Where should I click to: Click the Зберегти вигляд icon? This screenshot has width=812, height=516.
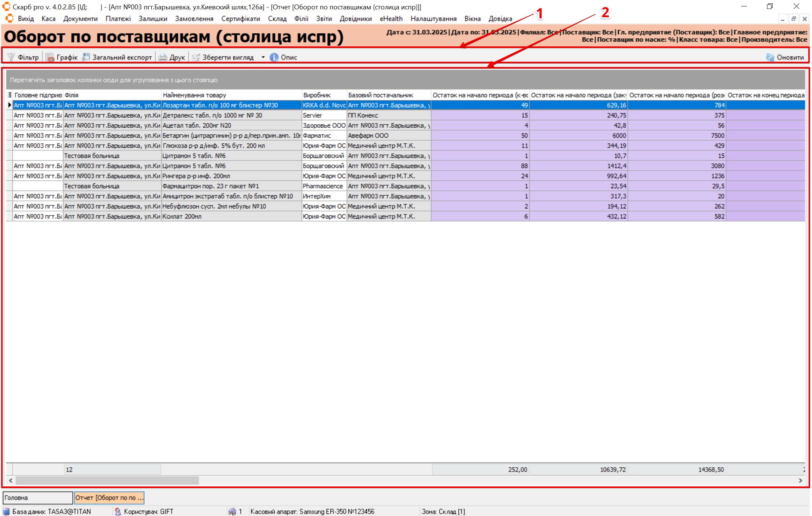tap(196, 57)
